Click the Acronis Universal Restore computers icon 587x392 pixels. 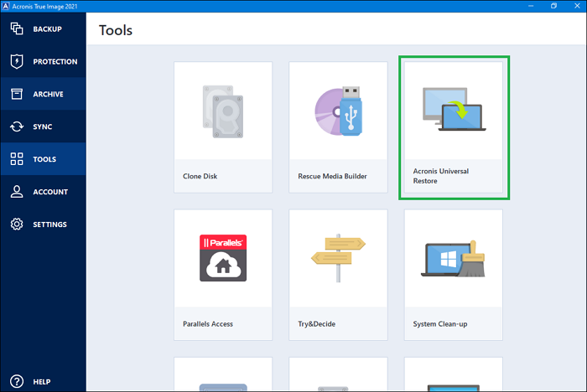(x=454, y=109)
